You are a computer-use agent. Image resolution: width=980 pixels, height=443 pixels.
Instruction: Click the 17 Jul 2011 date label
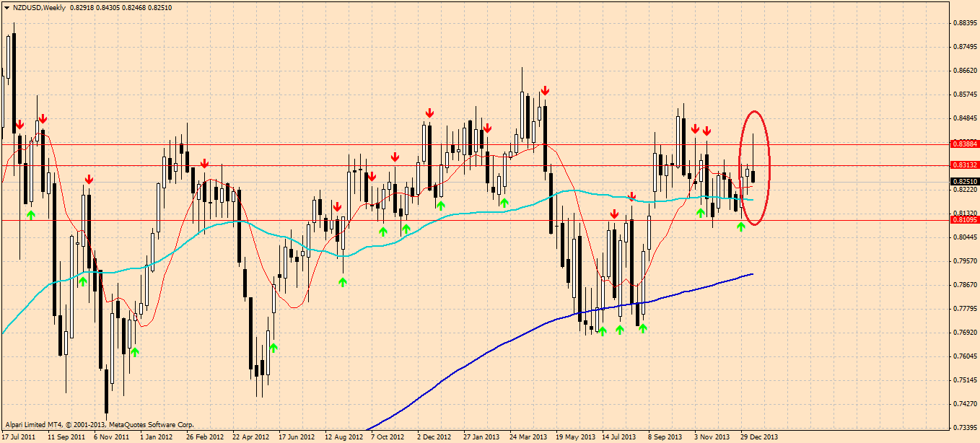click(19, 437)
